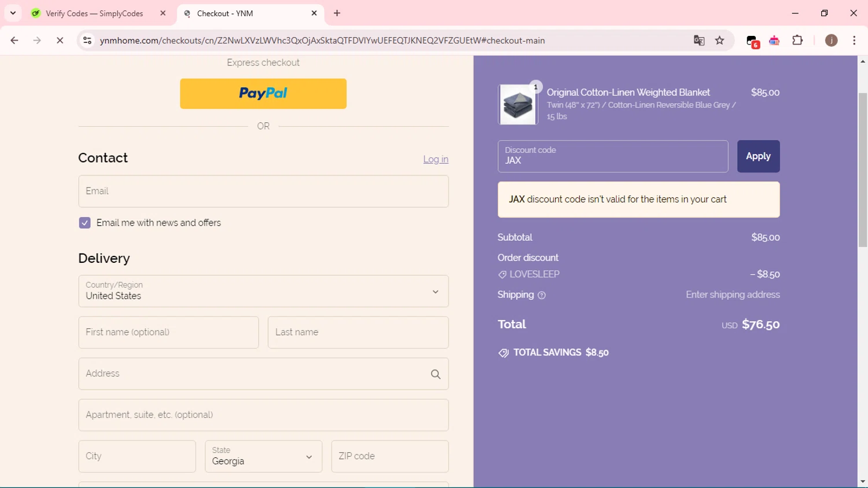
Task: Click the Twin 48x72 variant description
Action: 641,111
